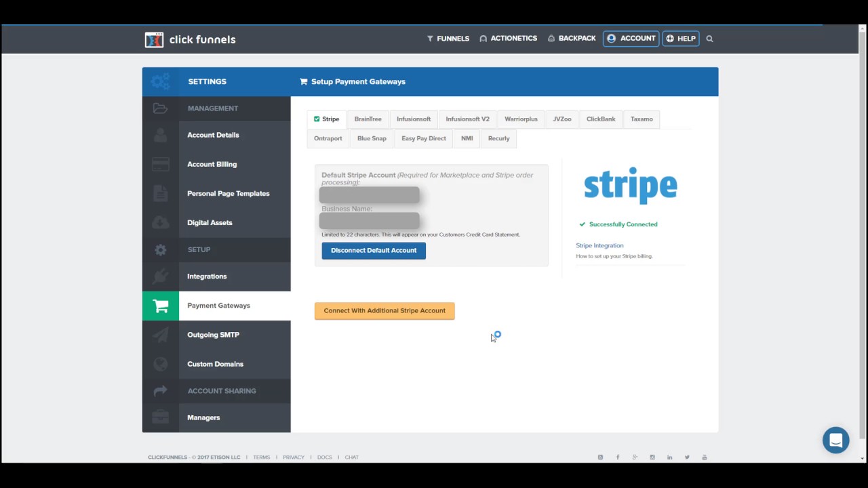Click the Twitter footer icon

(687, 457)
